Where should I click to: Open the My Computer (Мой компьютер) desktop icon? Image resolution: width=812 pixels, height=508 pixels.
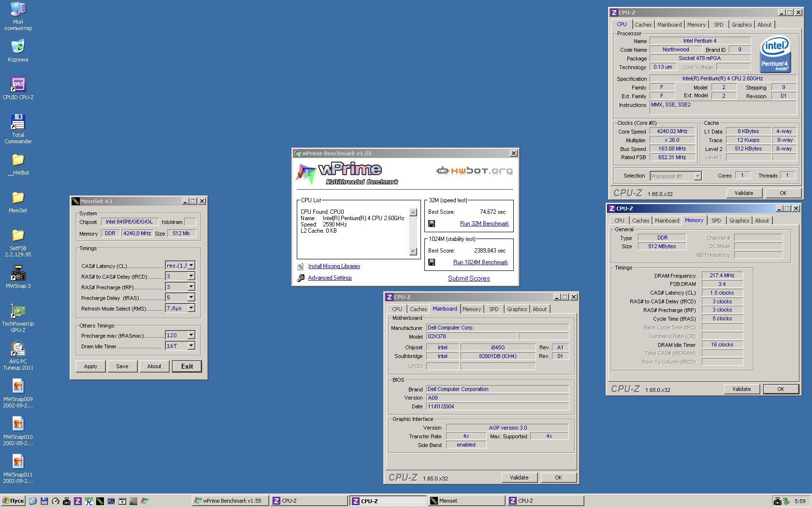coord(18,16)
